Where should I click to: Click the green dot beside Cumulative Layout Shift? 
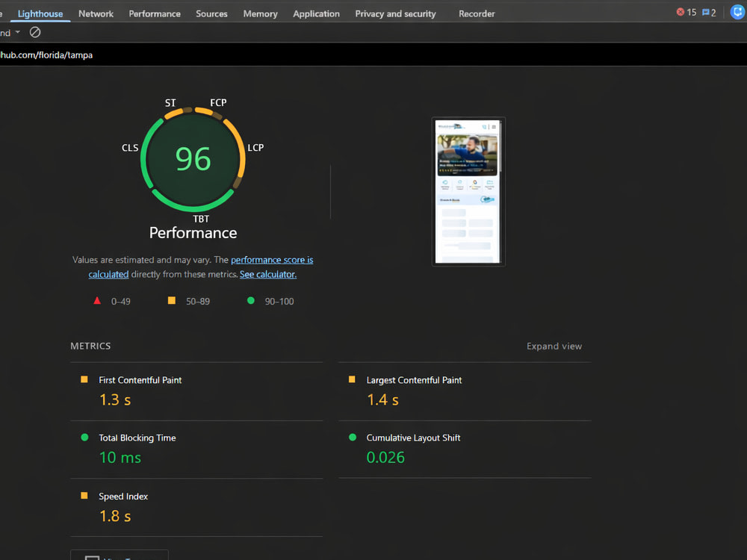[353, 437]
